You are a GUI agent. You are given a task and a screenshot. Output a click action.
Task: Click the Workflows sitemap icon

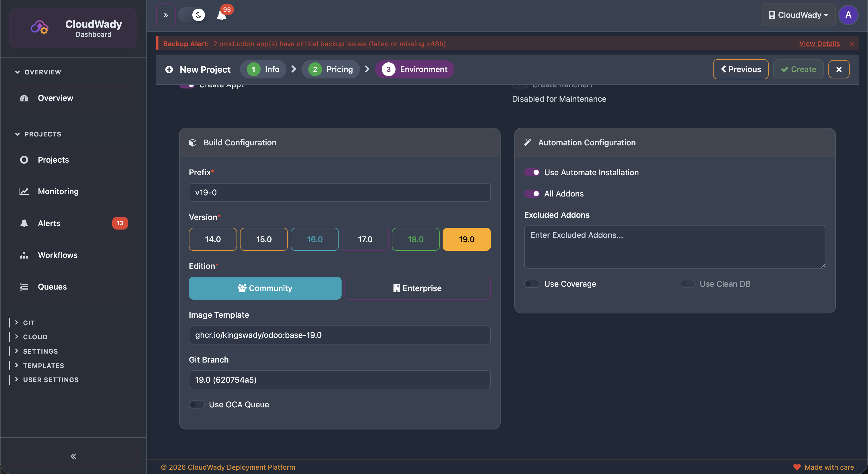click(24, 255)
